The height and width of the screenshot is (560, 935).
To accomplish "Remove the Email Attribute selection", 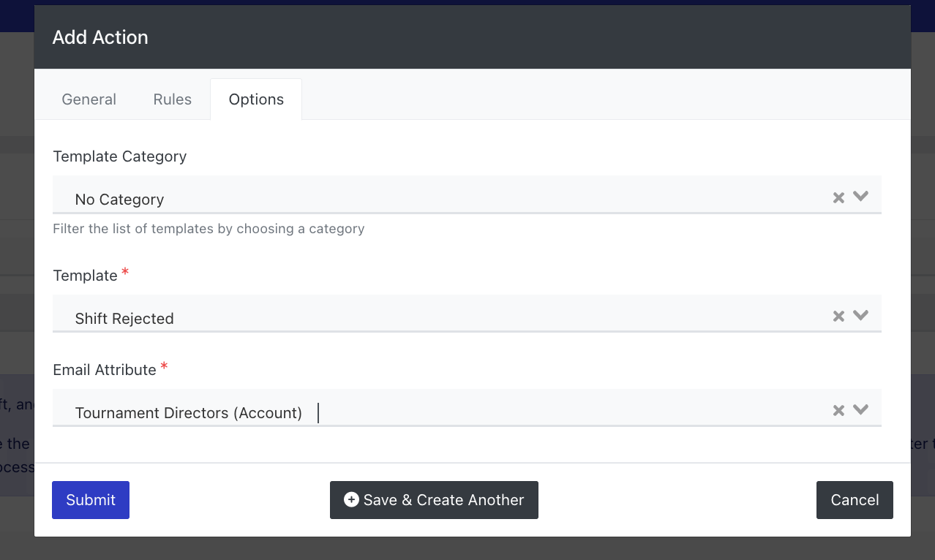I will point(838,410).
